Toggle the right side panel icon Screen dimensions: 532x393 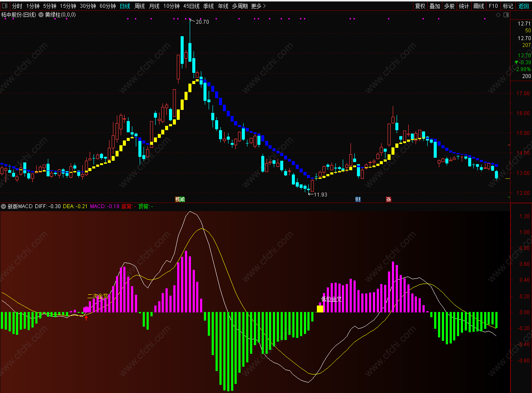(x=506, y=15)
